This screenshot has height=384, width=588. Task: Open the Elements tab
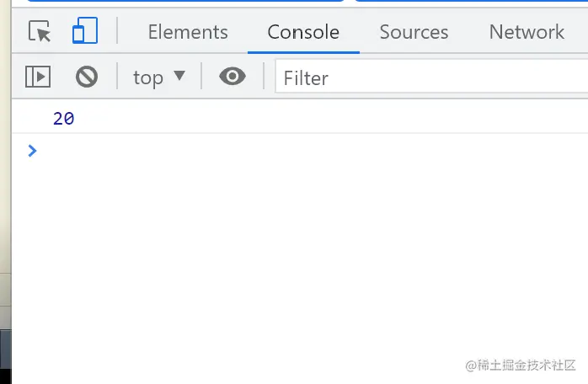pos(188,32)
